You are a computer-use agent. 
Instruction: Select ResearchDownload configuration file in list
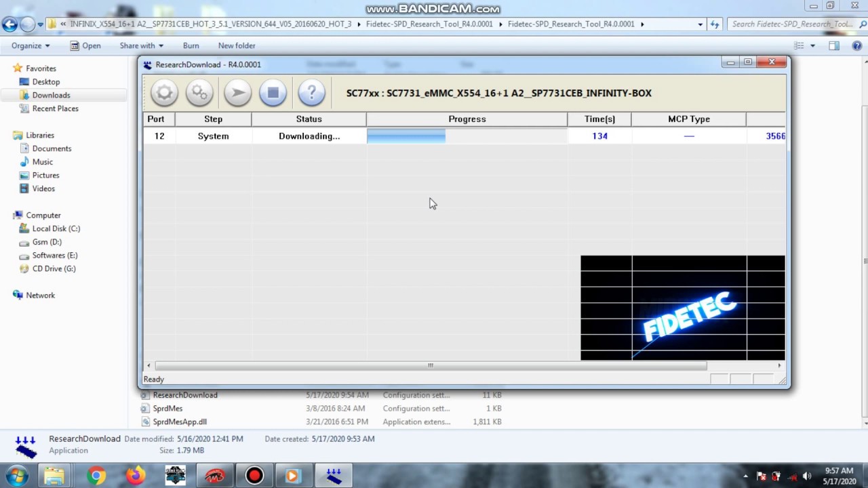click(x=185, y=395)
